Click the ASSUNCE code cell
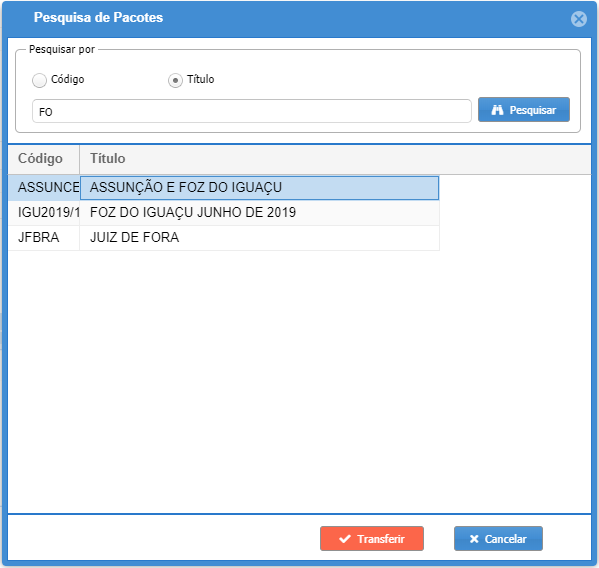Image resolution: width=599 pixels, height=568 pixels. (44, 188)
